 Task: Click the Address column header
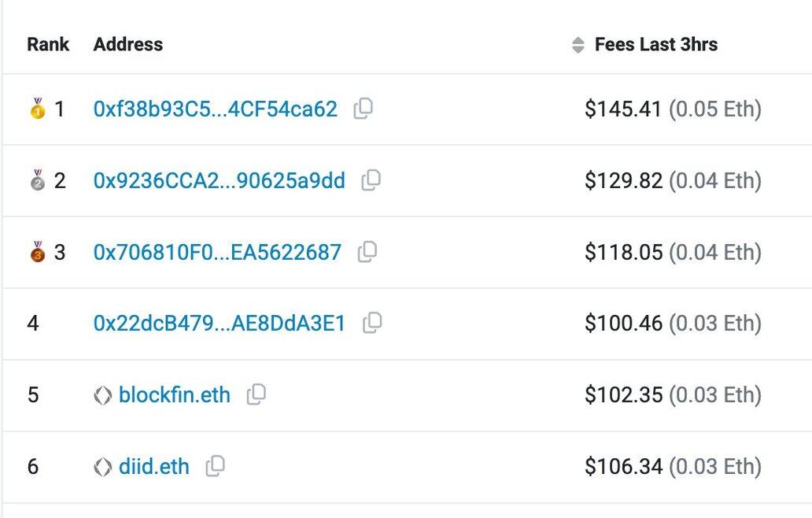pyautogui.click(x=127, y=45)
